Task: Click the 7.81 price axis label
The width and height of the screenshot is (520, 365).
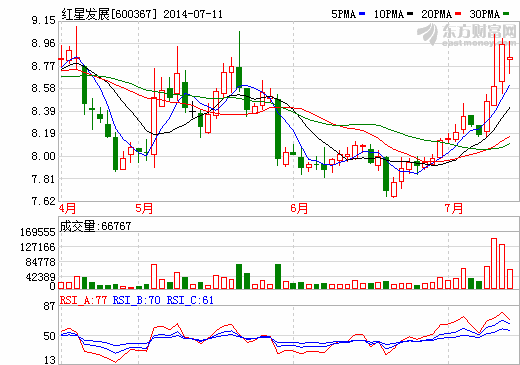Action: click(44, 179)
